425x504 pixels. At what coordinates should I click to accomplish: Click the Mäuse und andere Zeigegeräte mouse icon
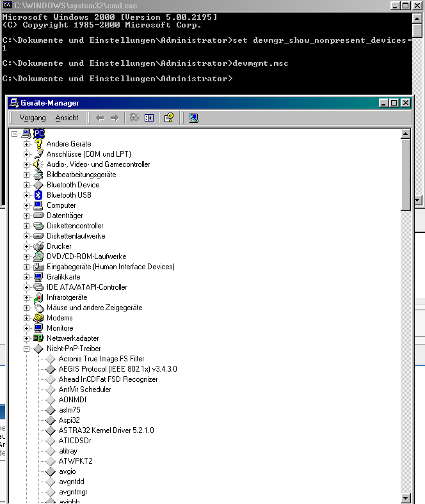[x=38, y=308]
